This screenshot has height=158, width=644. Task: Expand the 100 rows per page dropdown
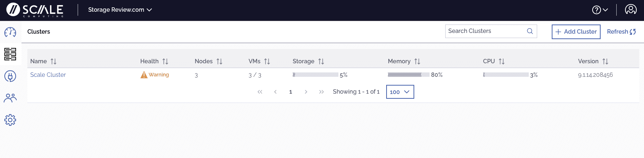tap(400, 92)
